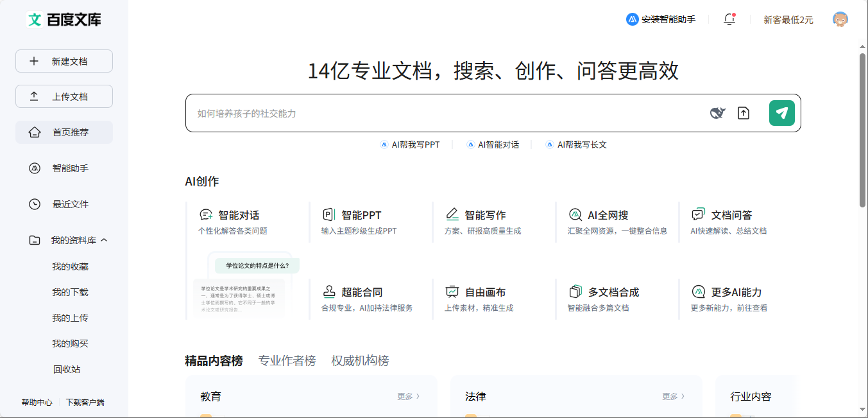Open the user avatar menu
Image resolution: width=868 pixels, height=418 pixels.
[840, 19]
